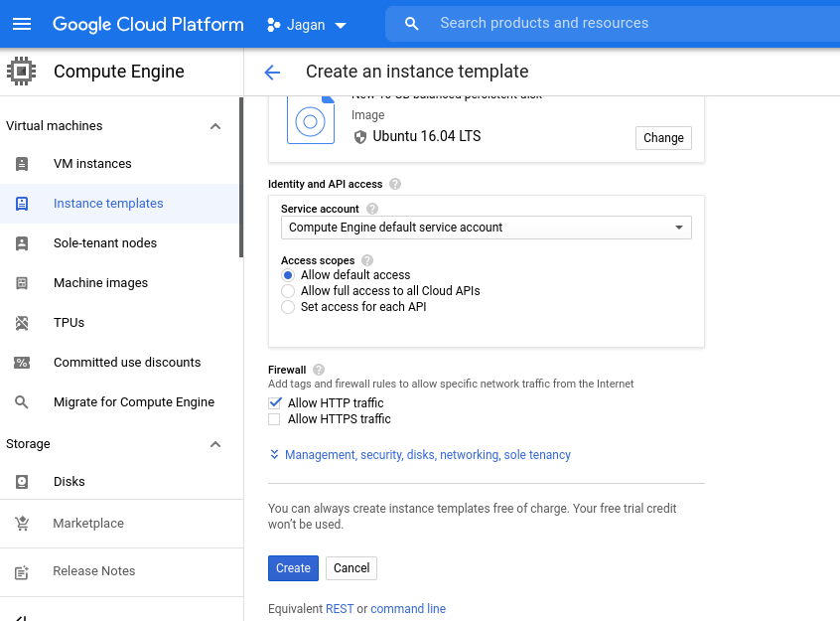The height and width of the screenshot is (621, 840).
Task: Click the Cancel button
Action: (351, 568)
